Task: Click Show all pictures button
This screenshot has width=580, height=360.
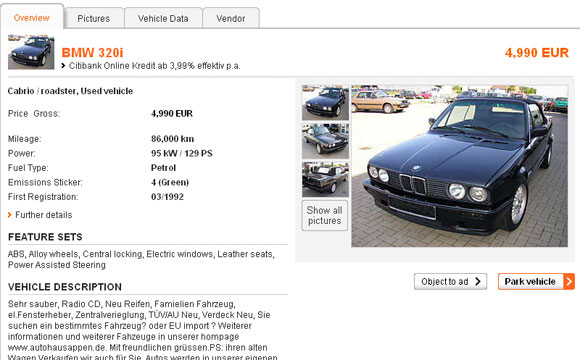Action: point(325,215)
